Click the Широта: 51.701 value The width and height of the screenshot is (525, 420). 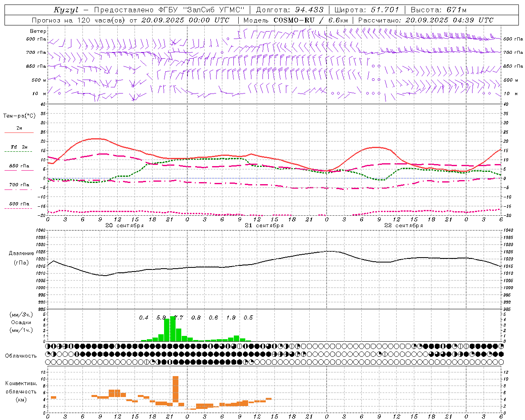[367, 10]
